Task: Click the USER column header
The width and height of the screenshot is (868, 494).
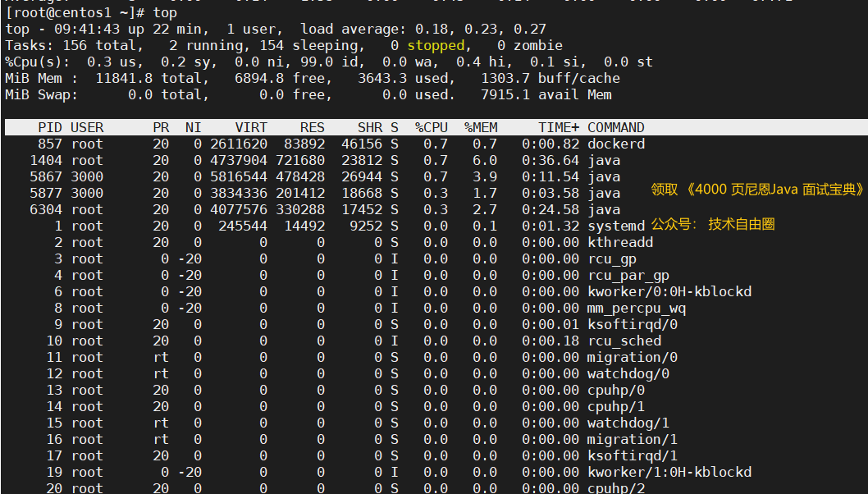Action: coord(87,127)
